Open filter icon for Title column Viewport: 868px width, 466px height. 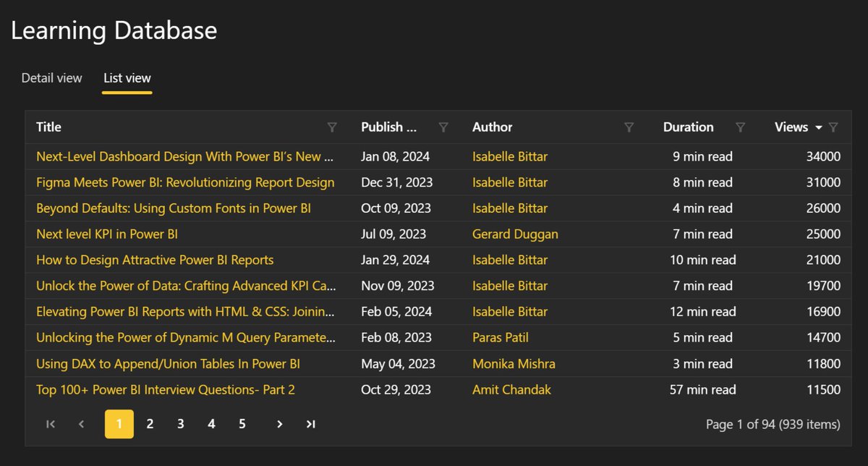332,127
